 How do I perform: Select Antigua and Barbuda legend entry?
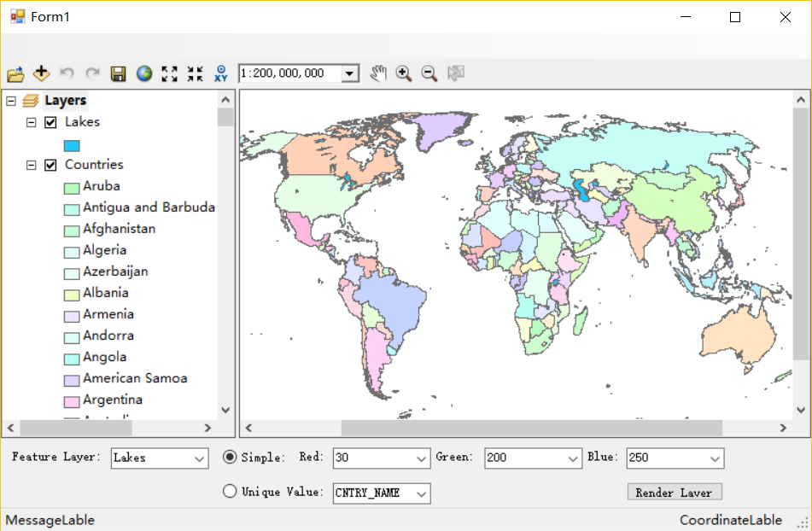[x=149, y=207]
